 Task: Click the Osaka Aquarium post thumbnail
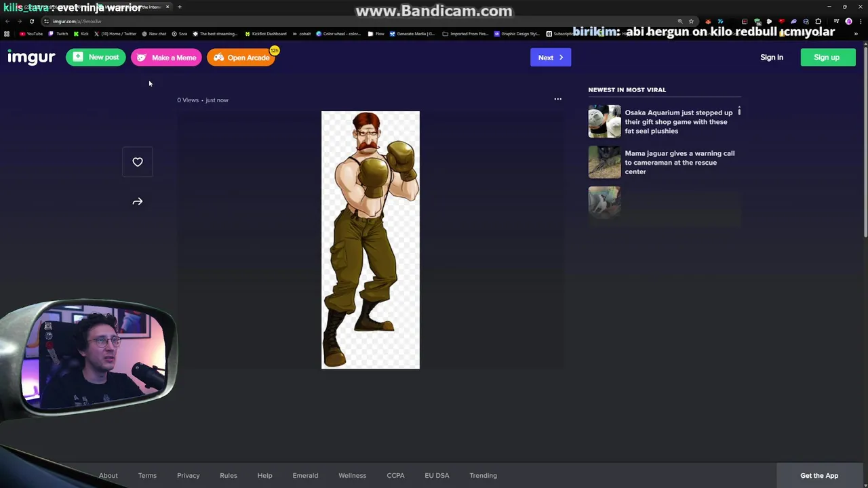click(604, 121)
